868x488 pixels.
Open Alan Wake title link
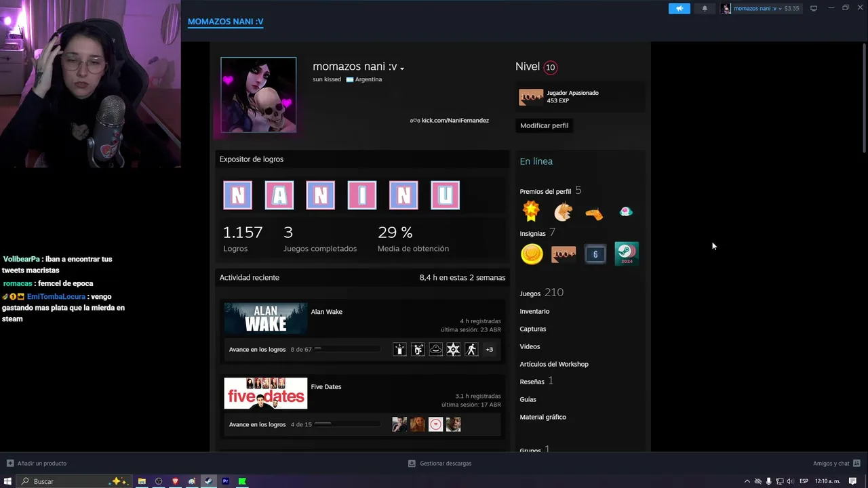click(326, 312)
